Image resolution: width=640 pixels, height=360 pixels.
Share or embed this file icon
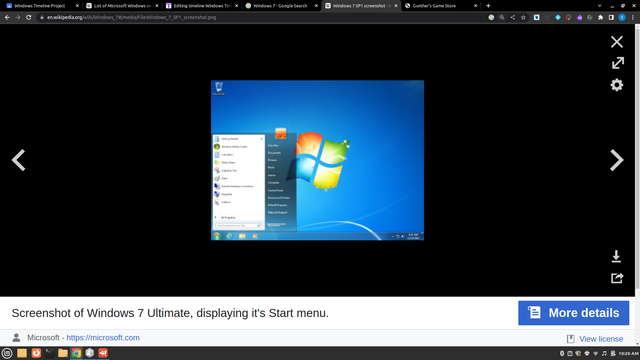coord(617,278)
